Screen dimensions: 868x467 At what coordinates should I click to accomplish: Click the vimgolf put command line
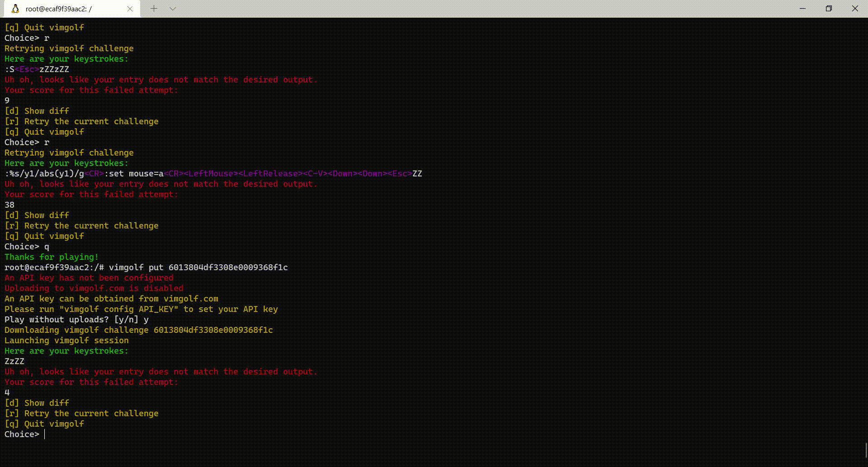pyautogui.click(x=146, y=267)
